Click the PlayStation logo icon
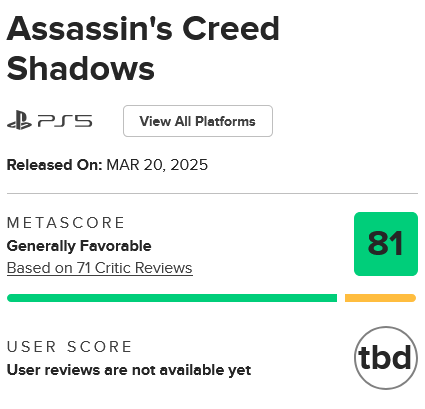 click(x=19, y=120)
